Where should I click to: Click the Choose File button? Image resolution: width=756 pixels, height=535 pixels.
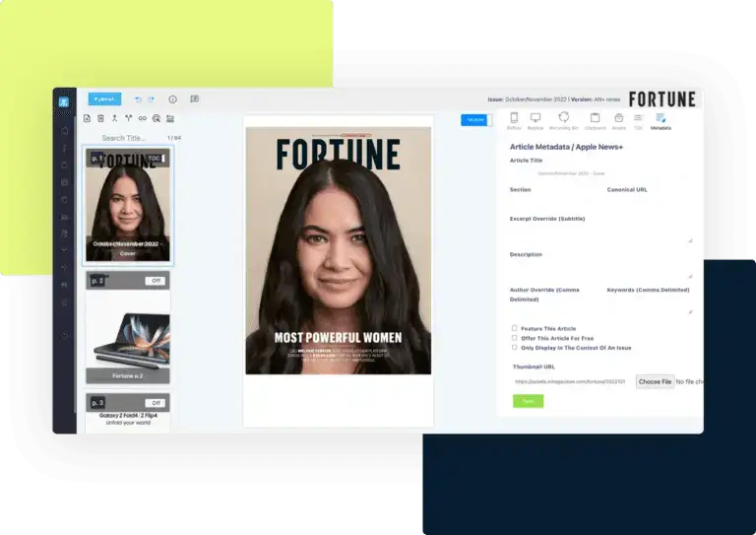pyautogui.click(x=655, y=381)
